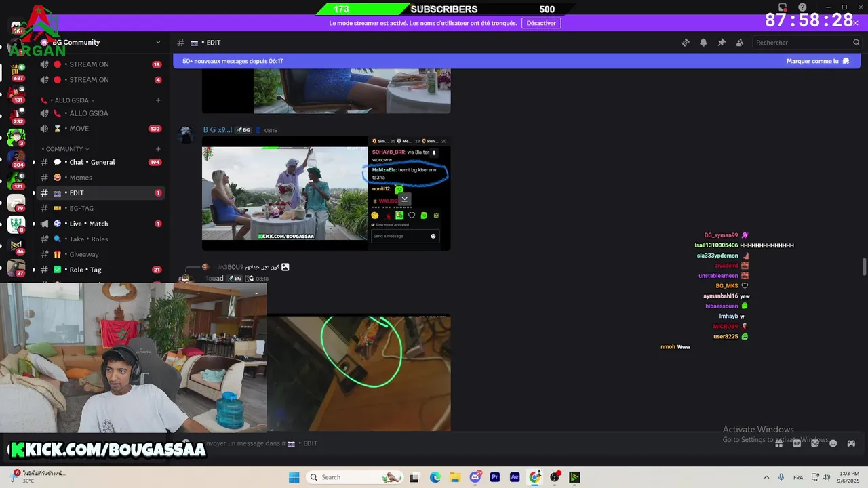The image size is (868, 488).
Task: Toggle the member list icon
Action: tap(740, 43)
